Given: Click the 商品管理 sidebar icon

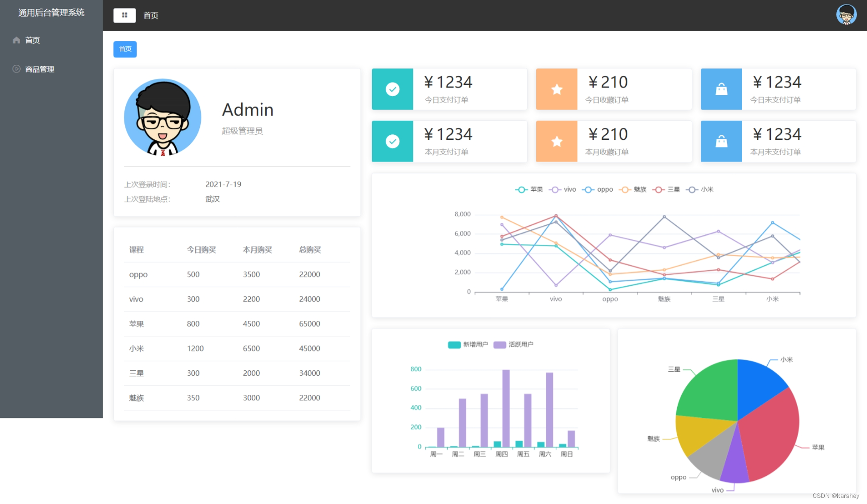Looking at the screenshot, I should click(17, 69).
